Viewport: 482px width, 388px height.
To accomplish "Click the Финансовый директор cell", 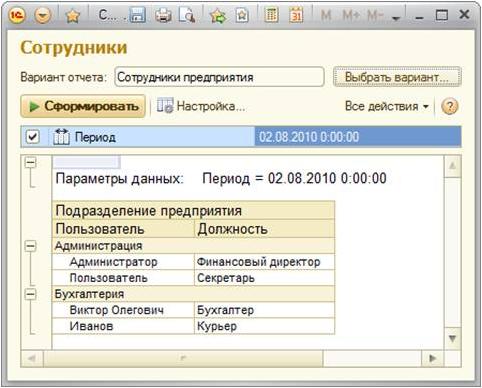I will 265,262.
